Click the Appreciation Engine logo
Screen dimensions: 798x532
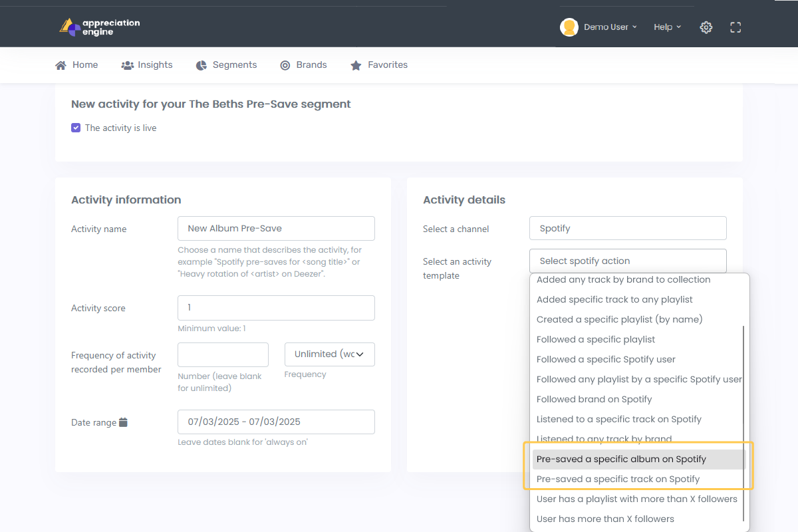coord(100,27)
